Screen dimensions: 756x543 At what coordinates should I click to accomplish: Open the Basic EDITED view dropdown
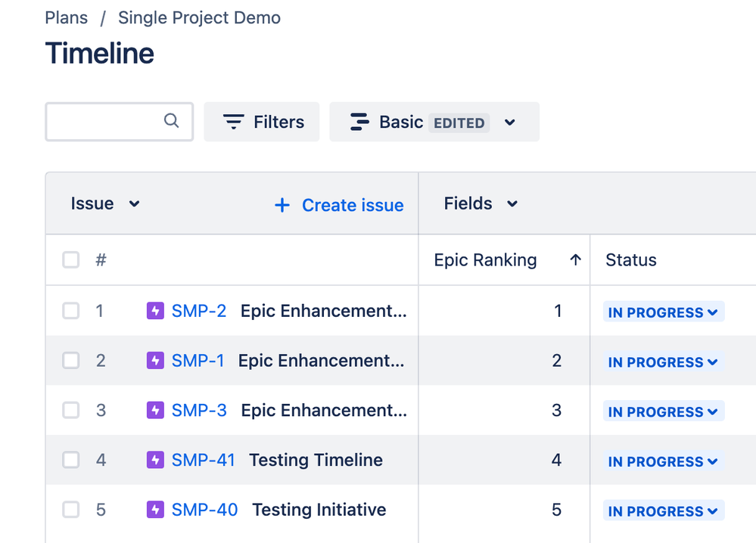[x=434, y=122]
